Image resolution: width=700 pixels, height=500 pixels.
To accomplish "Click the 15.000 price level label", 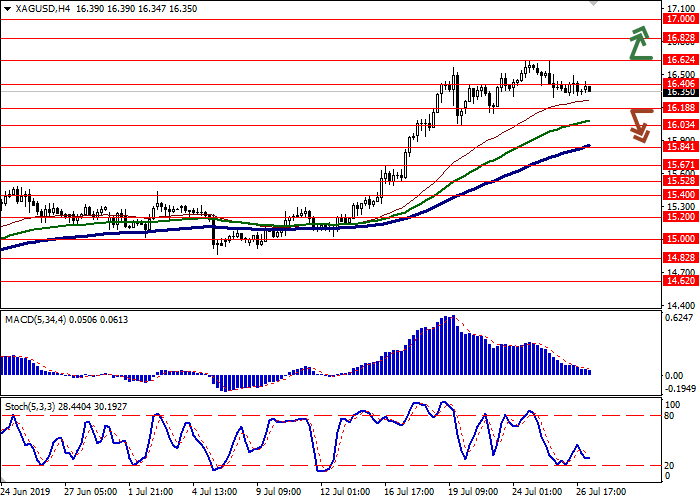I will (679, 239).
